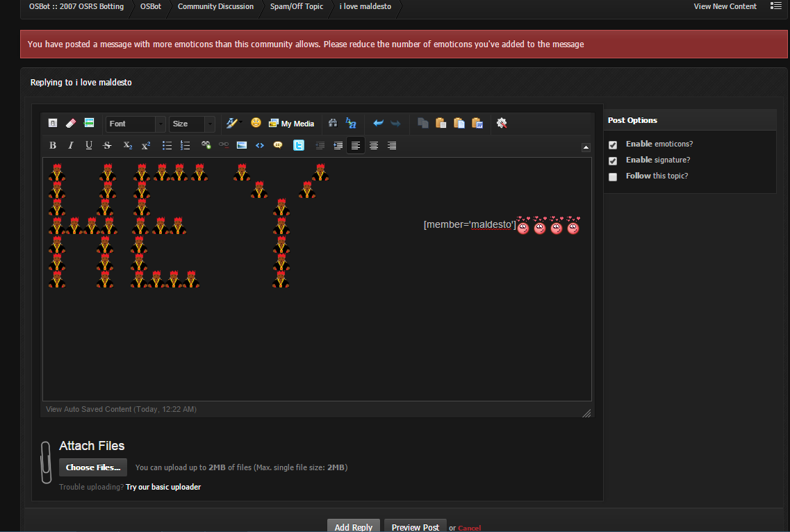Insert a code block
Image resolution: width=790 pixels, height=532 pixels.
click(x=260, y=146)
